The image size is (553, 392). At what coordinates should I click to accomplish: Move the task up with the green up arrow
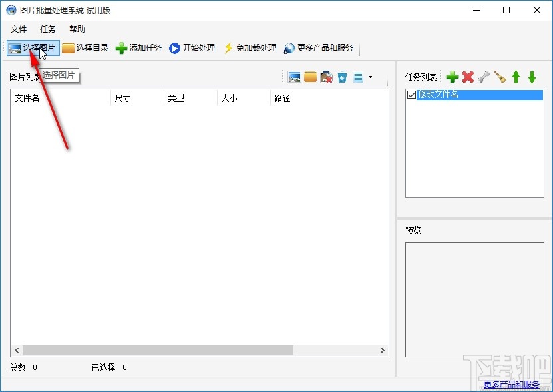tap(517, 77)
